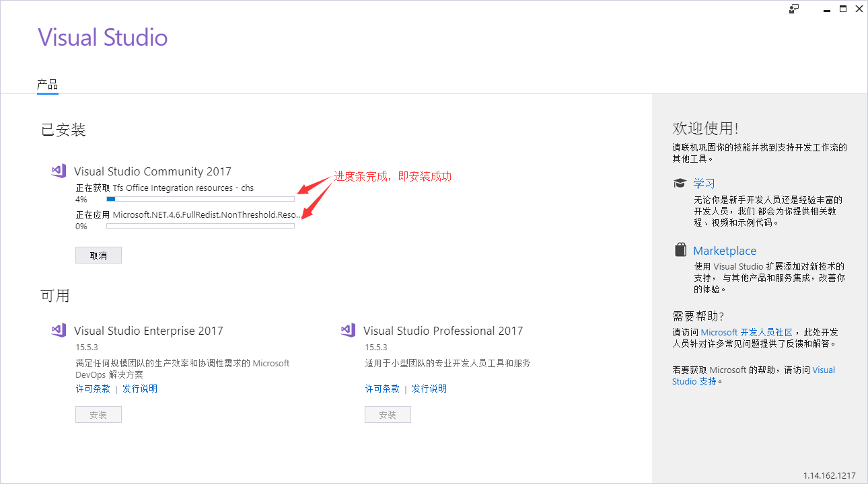Click the Visual Studio Professional 2017 product icon
The width and height of the screenshot is (868, 484).
pyautogui.click(x=348, y=330)
